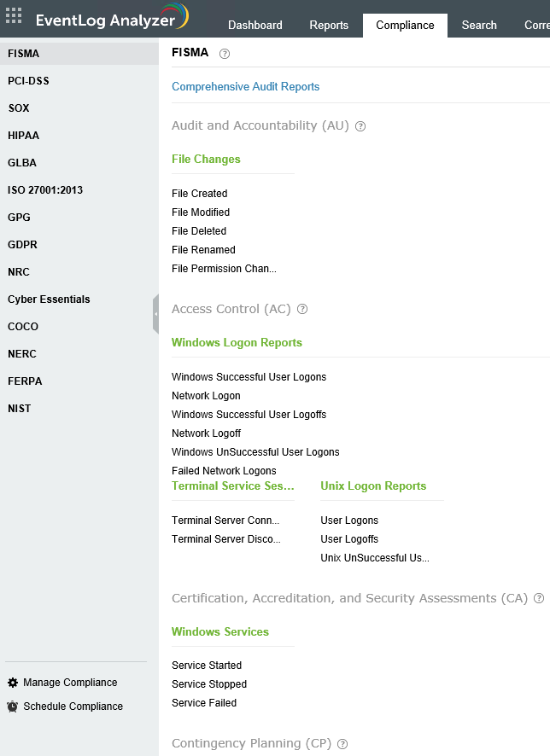Click help icon beside Access Control (AC)

(302, 309)
